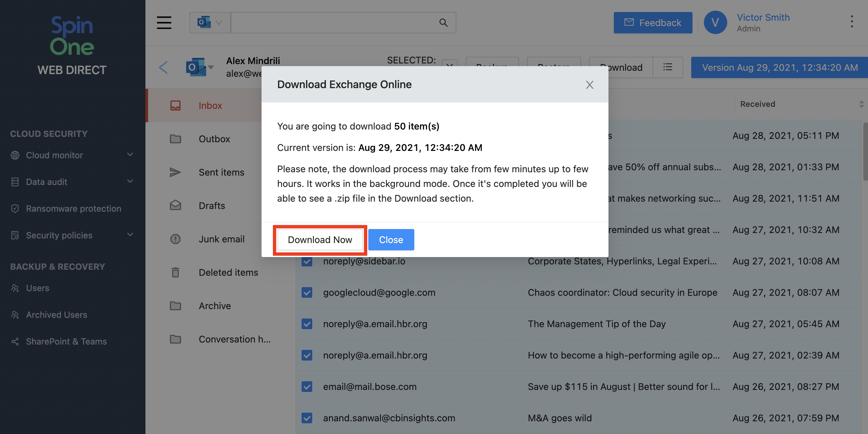The image size is (868, 434).
Task: Uncheck the anand.sanwal@cbinsights.com checkbox
Action: click(x=307, y=418)
